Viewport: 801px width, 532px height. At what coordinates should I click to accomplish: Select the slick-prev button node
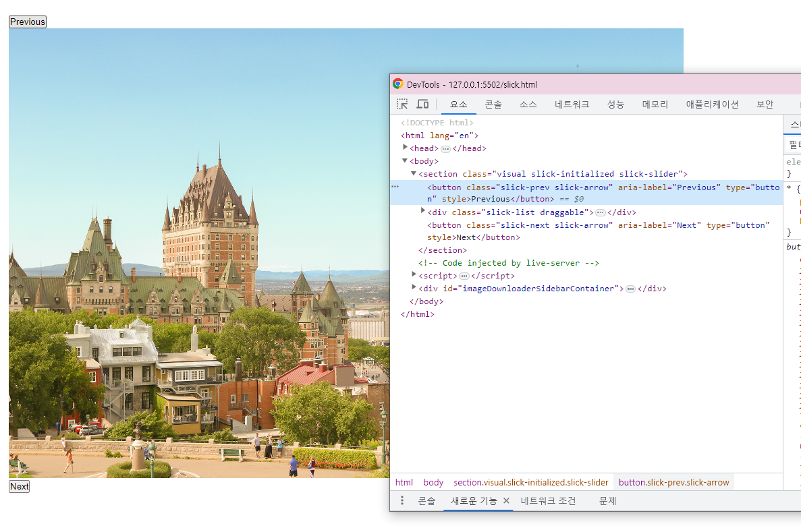pyautogui.click(x=586, y=193)
